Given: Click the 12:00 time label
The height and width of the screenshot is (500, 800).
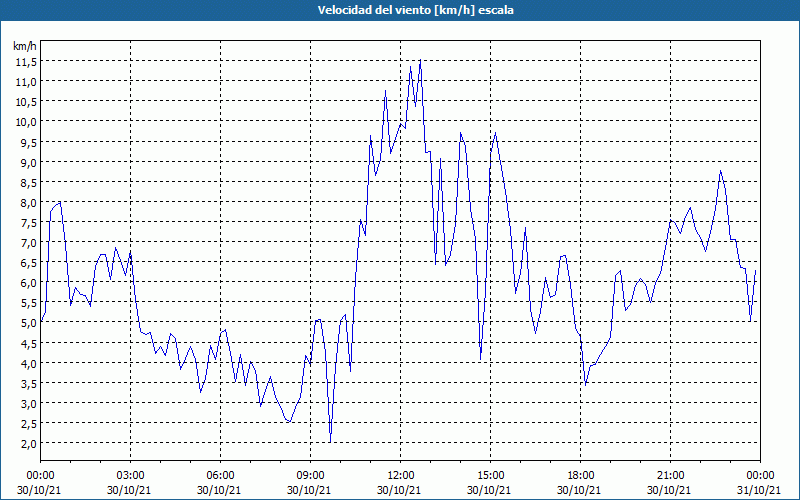Looking at the screenshot, I should click(401, 476).
